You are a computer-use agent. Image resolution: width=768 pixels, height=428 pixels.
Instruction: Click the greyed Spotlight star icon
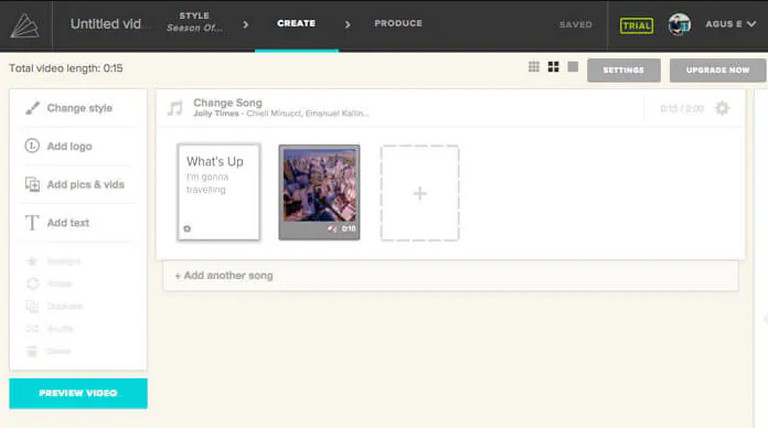[x=32, y=261]
